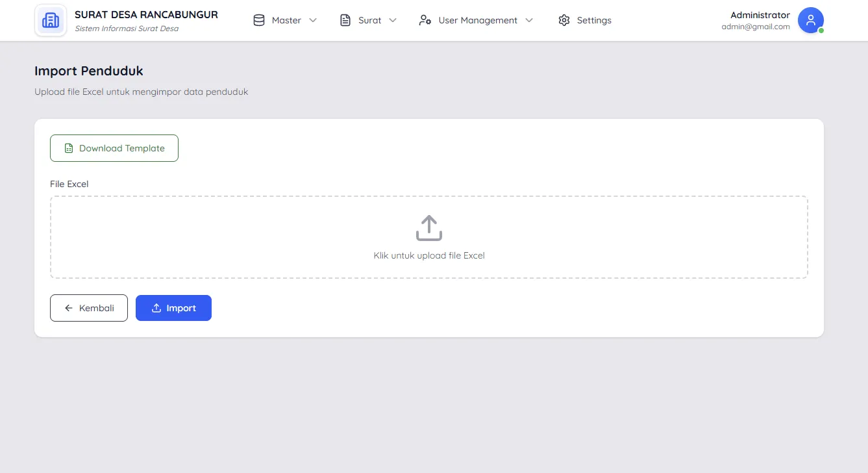The height and width of the screenshot is (473, 868).
Task: Click the Surat document icon
Action: coord(345,20)
